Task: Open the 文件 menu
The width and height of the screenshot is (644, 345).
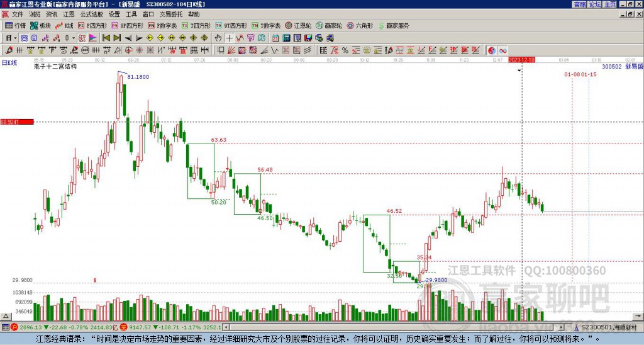Action: click(17, 14)
